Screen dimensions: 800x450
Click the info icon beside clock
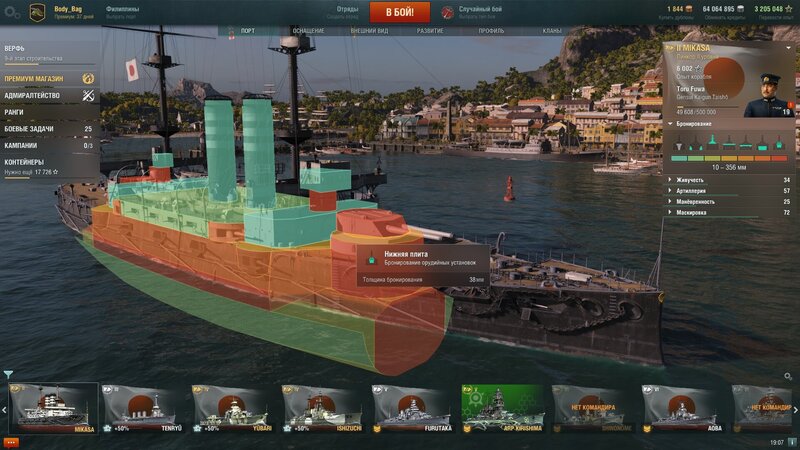(792, 442)
